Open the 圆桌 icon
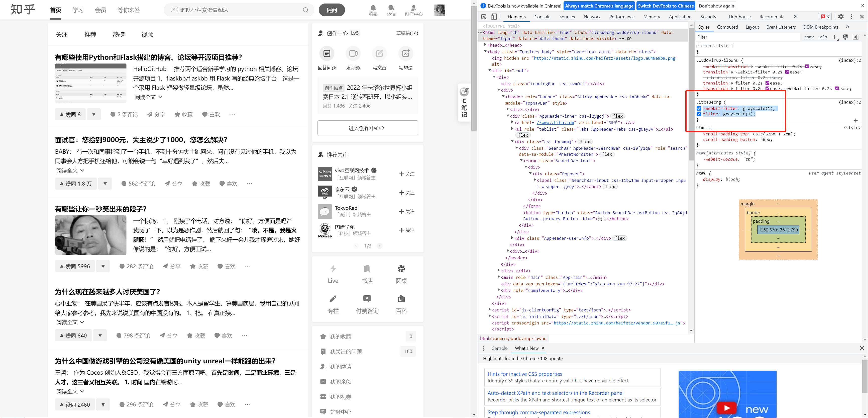 point(401,269)
